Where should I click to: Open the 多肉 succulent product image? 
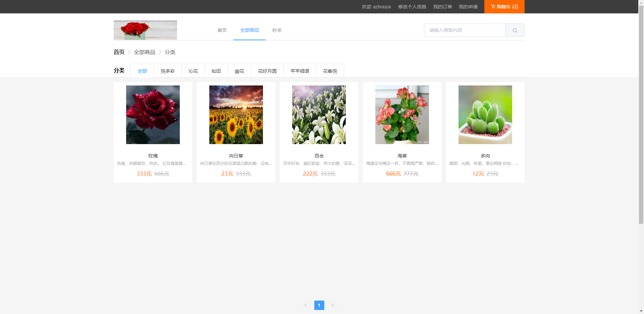[x=485, y=115]
